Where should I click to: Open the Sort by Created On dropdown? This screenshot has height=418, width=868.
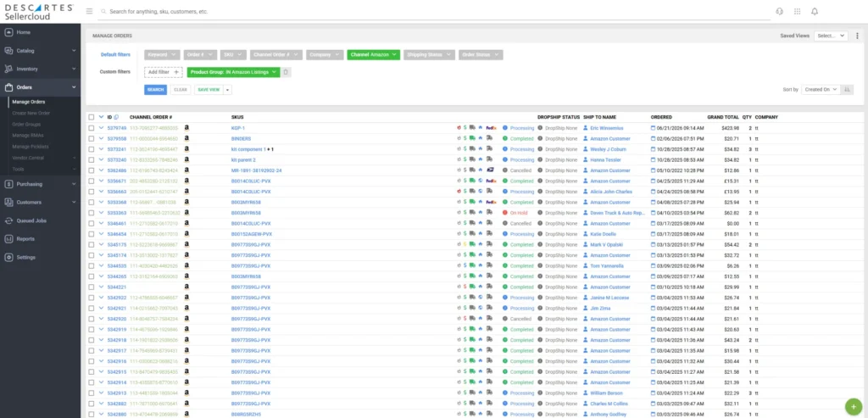click(821, 89)
